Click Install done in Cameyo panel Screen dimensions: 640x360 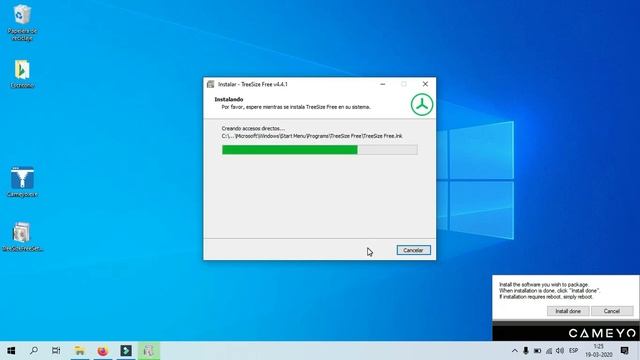[568, 311]
